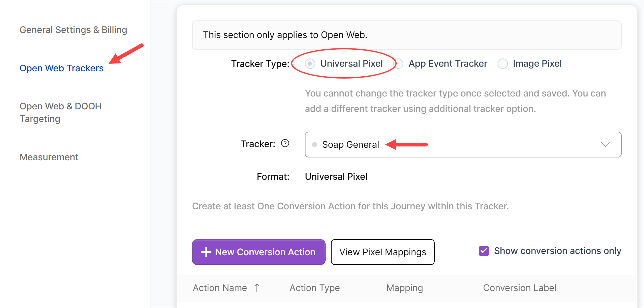Sort by the Action Name column header
This screenshot has width=644, height=308.
click(220, 288)
